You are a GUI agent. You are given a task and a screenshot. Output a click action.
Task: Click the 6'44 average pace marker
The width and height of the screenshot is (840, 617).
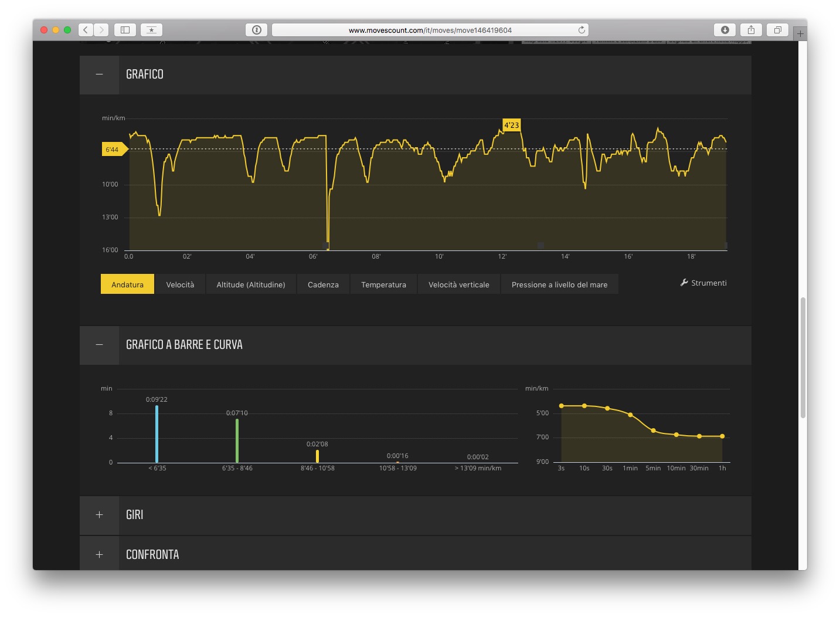[113, 150]
